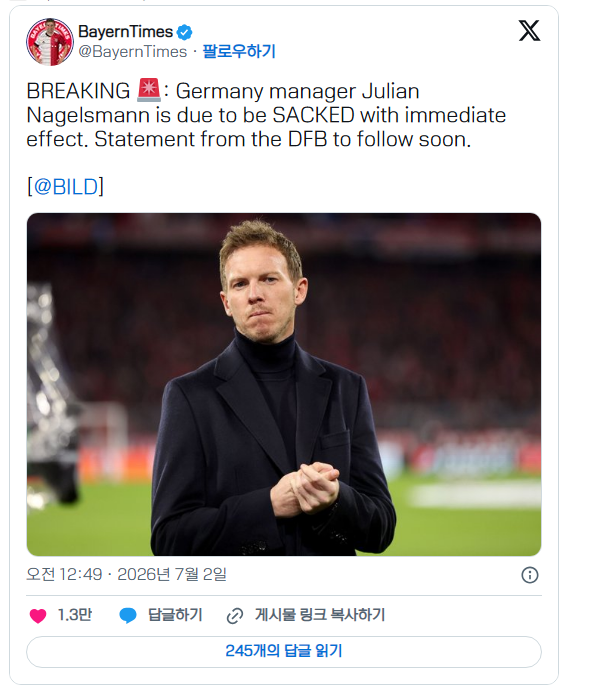The width and height of the screenshot is (591, 691).
Task: Like the post with heart icon
Action: click(x=38, y=616)
